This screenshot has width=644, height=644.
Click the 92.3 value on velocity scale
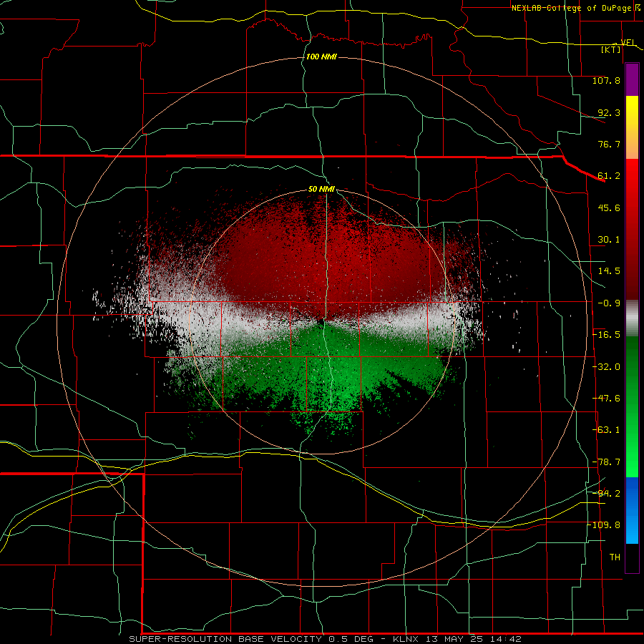pos(609,112)
